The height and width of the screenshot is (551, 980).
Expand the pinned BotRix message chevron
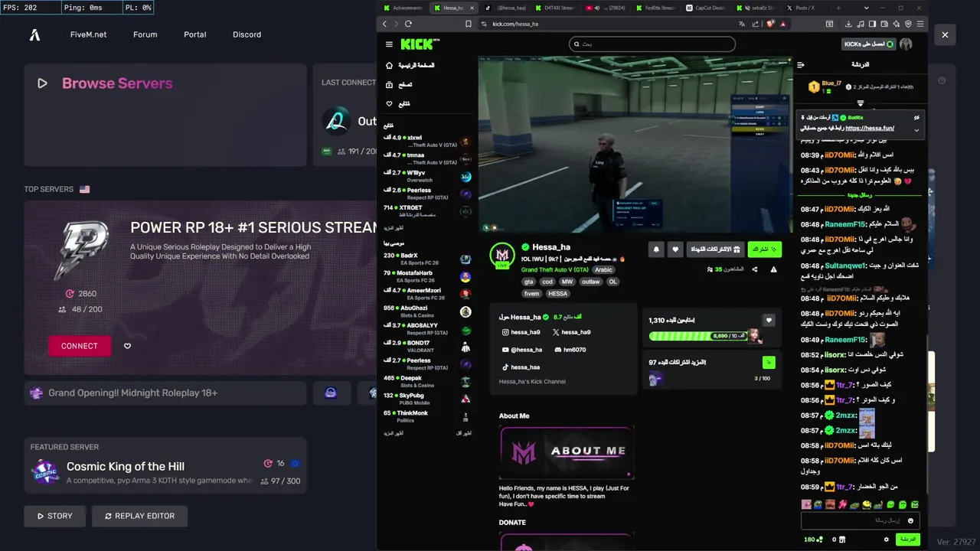click(916, 130)
